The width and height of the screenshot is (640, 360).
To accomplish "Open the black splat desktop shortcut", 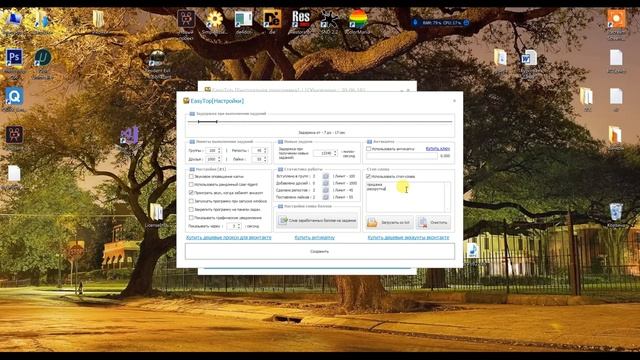I will click(x=329, y=19).
